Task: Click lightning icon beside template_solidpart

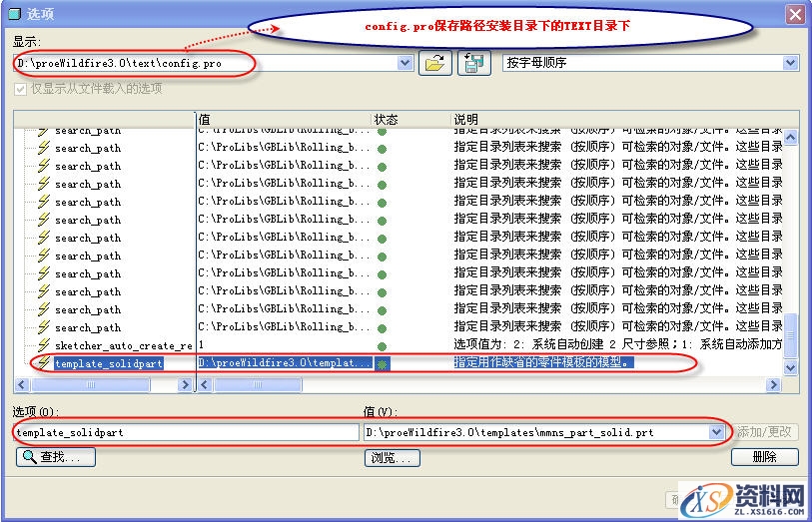Action: pyautogui.click(x=44, y=362)
